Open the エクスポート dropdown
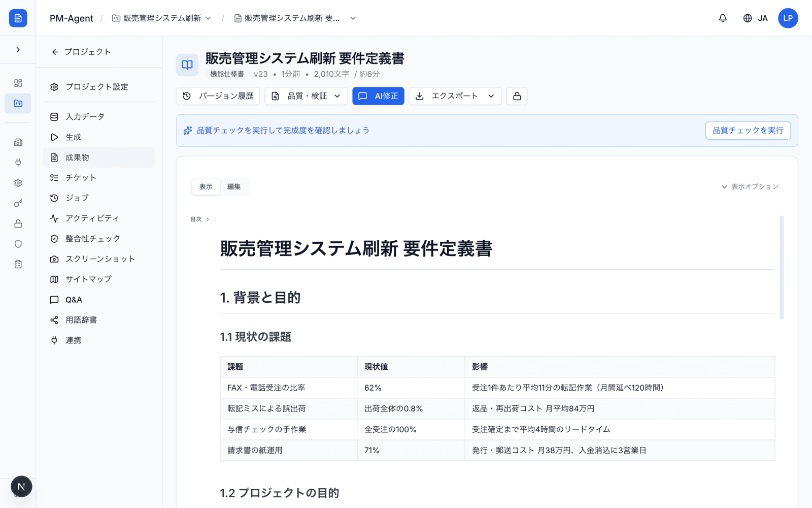 pos(455,96)
